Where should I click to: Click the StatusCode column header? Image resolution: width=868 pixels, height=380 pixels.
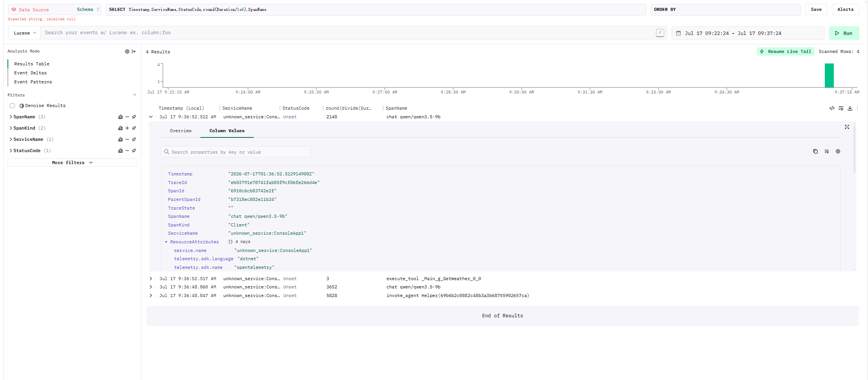(296, 109)
